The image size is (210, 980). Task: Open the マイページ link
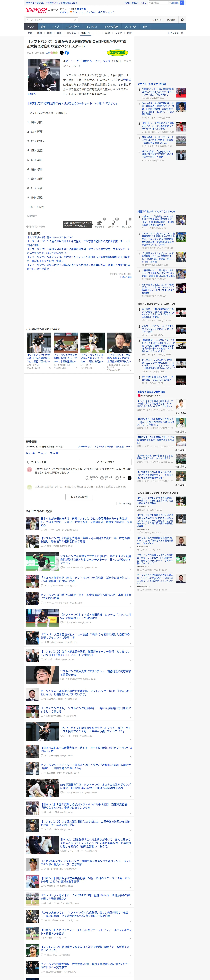[x=157, y=20]
